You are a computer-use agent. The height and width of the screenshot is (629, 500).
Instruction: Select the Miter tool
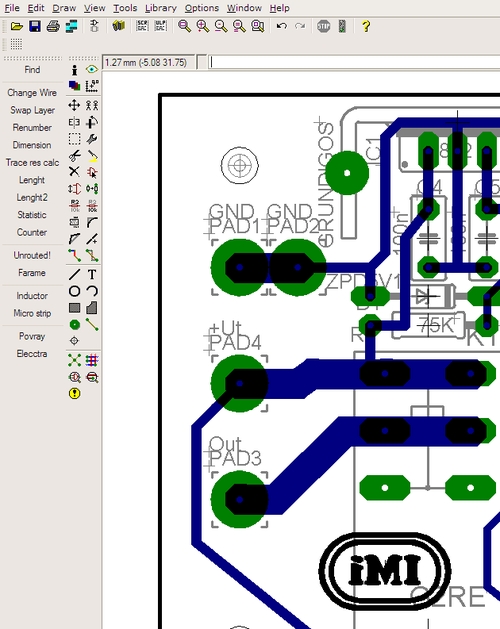click(x=92, y=222)
